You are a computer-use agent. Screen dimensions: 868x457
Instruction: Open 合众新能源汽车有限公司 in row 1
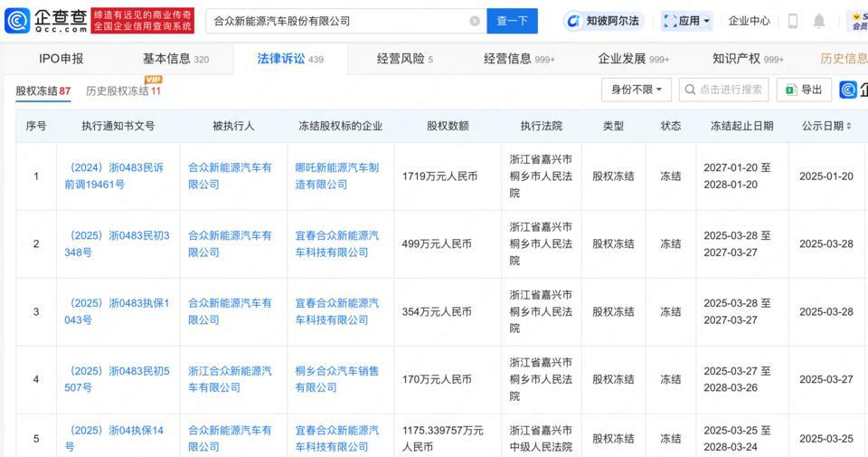(230, 176)
